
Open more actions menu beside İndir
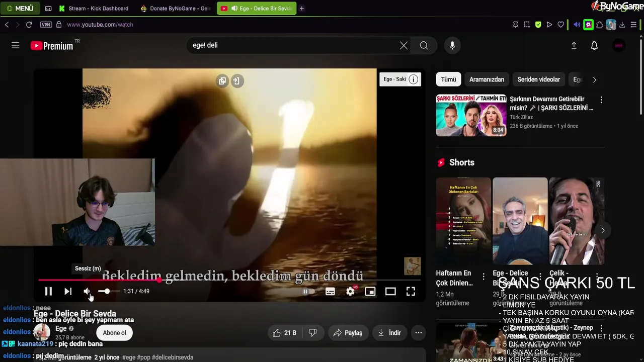(x=419, y=333)
